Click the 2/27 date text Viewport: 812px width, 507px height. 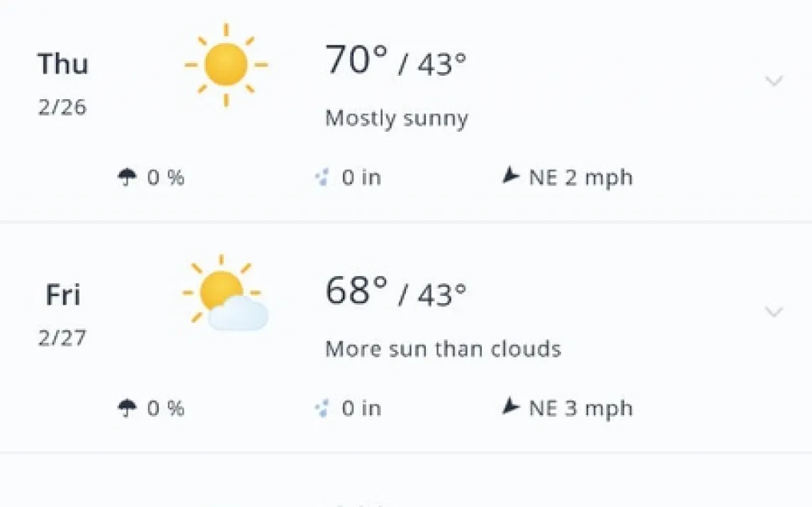[62, 338]
